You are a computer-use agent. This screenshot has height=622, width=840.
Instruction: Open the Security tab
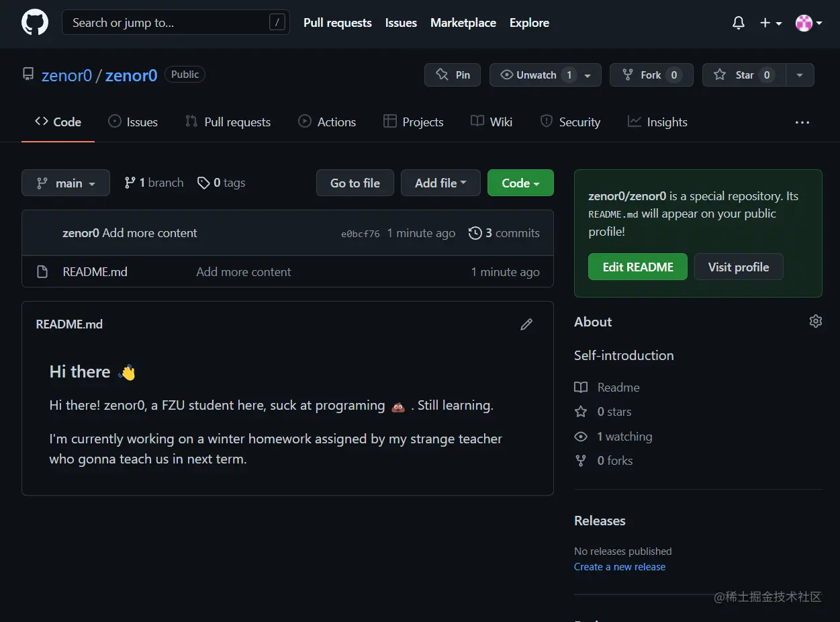click(x=570, y=122)
